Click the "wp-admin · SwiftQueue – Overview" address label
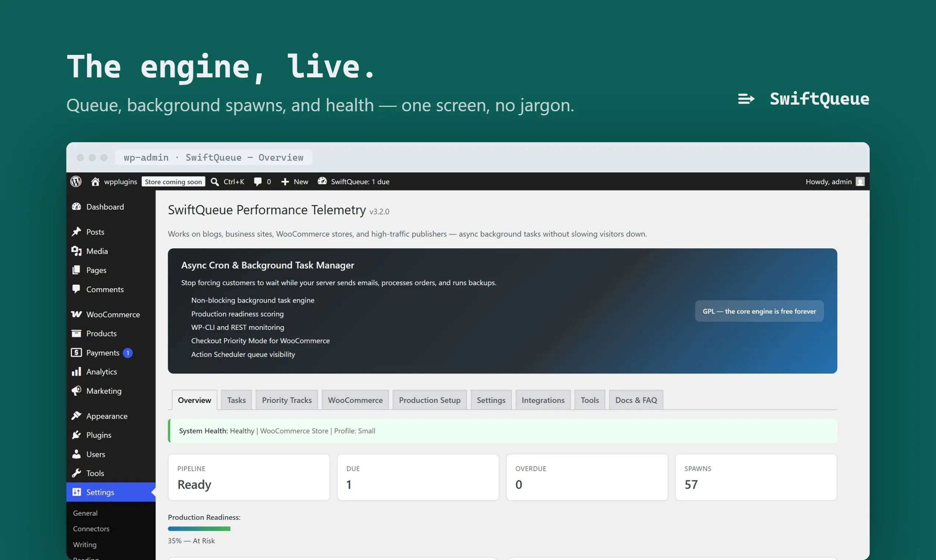Image resolution: width=936 pixels, height=560 pixels. pyautogui.click(x=214, y=157)
